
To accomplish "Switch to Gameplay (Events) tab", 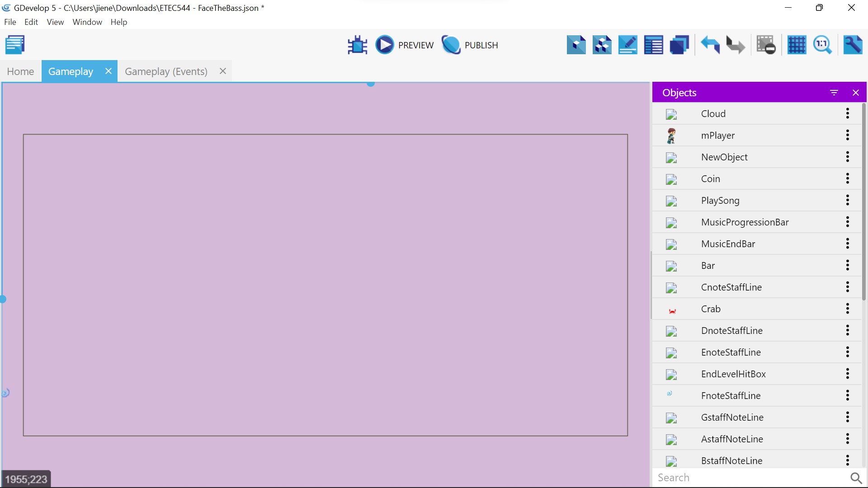I will click(166, 71).
